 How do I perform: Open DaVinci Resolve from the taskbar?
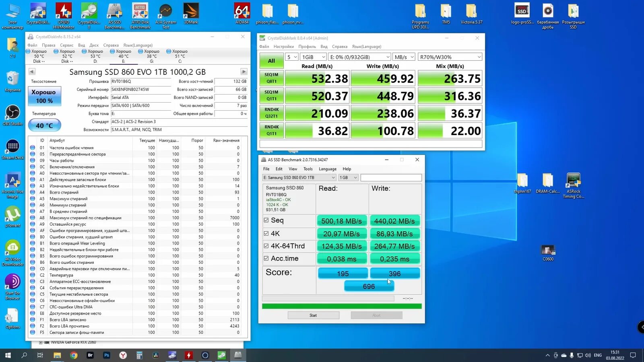[x=156, y=355]
